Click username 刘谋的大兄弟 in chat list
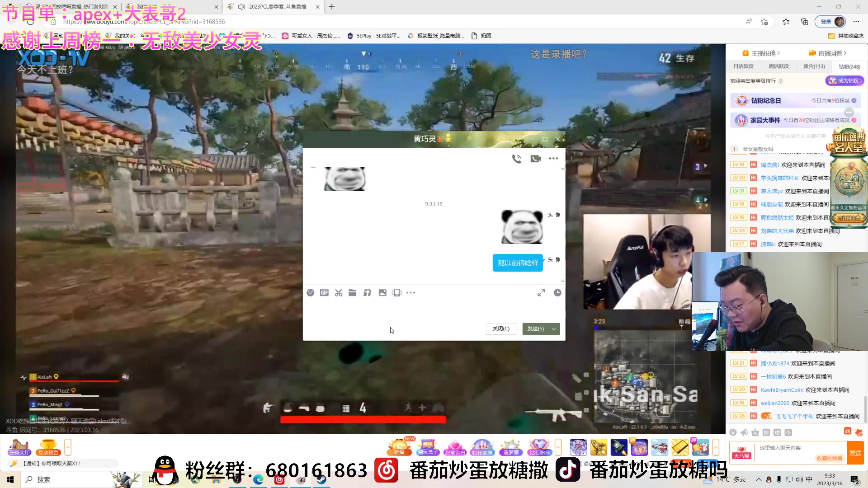868x488 pixels. (x=777, y=231)
